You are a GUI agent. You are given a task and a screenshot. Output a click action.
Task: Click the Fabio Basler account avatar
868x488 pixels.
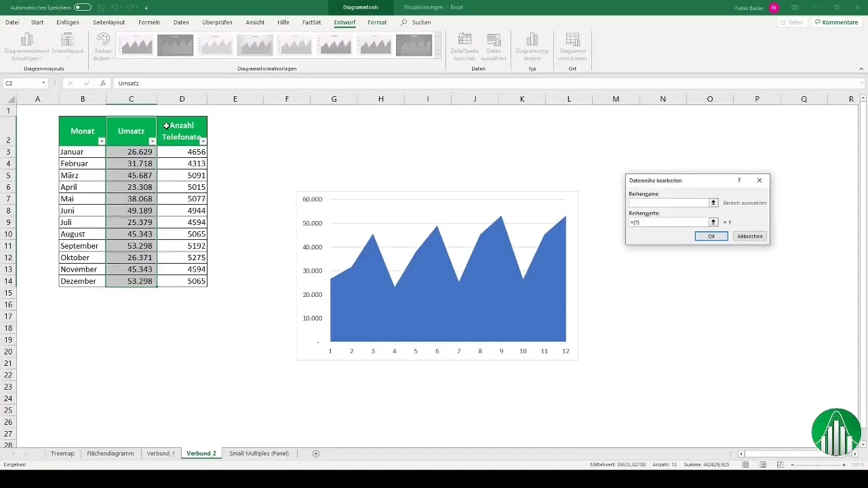[774, 7]
